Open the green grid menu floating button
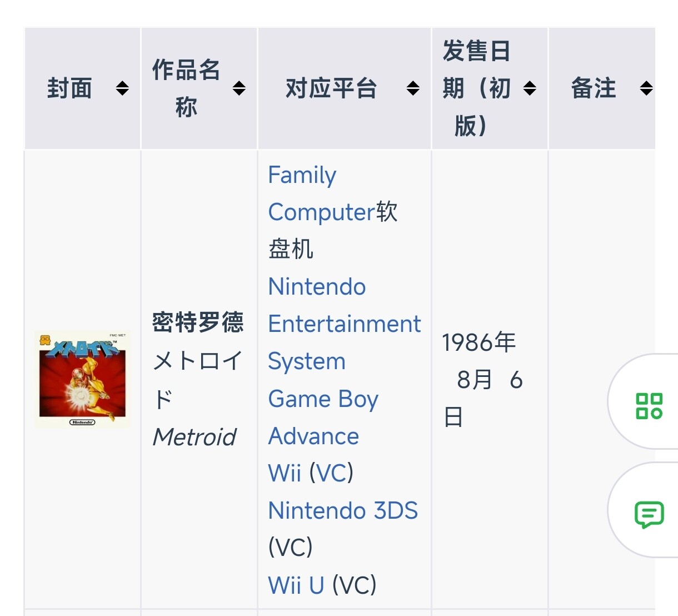This screenshot has height=616, width=678. [x=649, y=406]
